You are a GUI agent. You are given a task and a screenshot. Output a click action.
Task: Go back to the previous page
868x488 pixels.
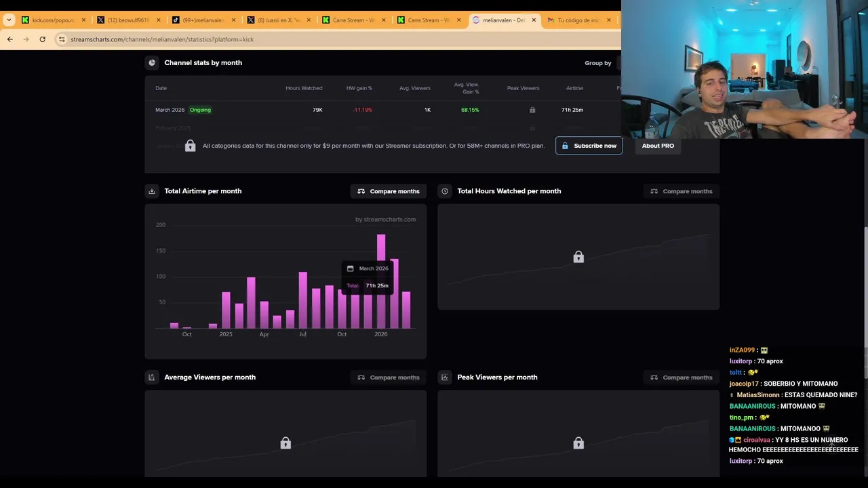pyautogui.click(x=9, y=39)
